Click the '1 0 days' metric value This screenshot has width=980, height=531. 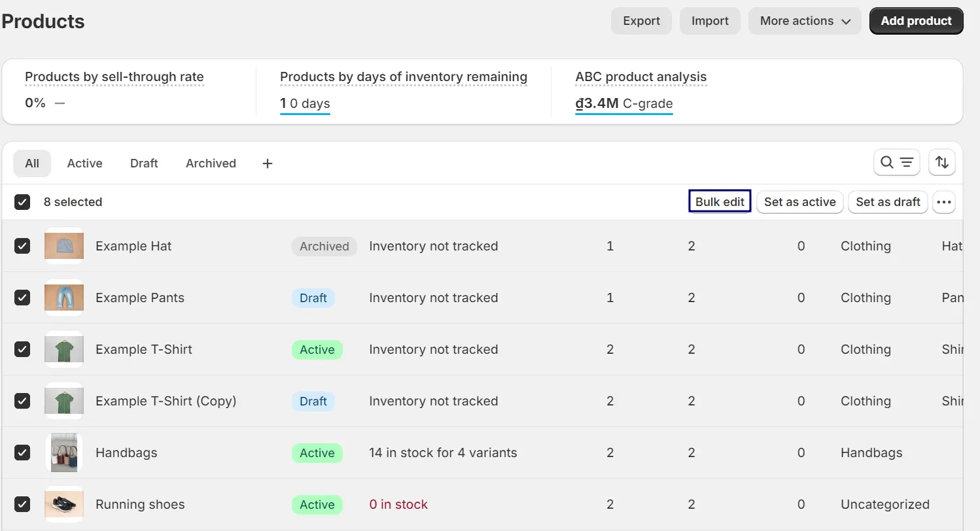tap(305, 103)
